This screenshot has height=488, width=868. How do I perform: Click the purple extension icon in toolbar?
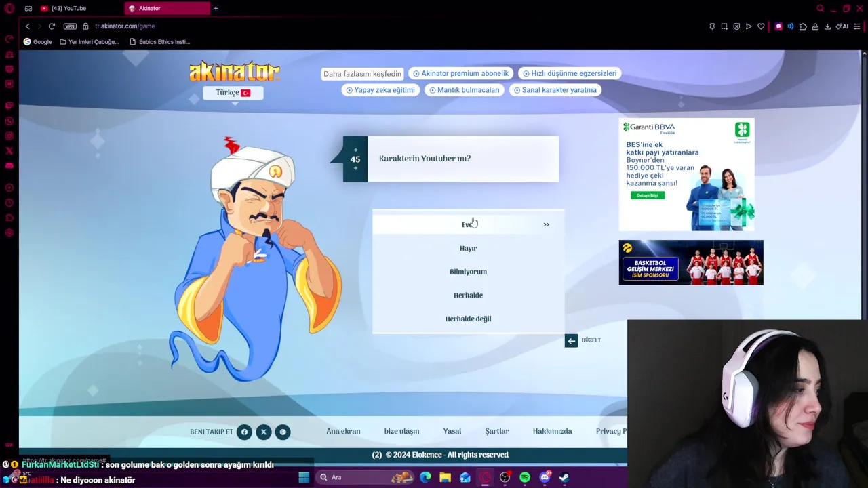[778, 26]
